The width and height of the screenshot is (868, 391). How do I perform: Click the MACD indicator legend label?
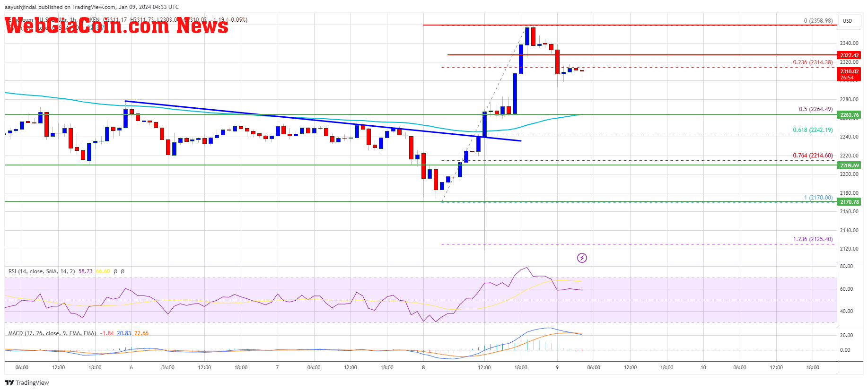pyautogui.click(x=52, y=333)
